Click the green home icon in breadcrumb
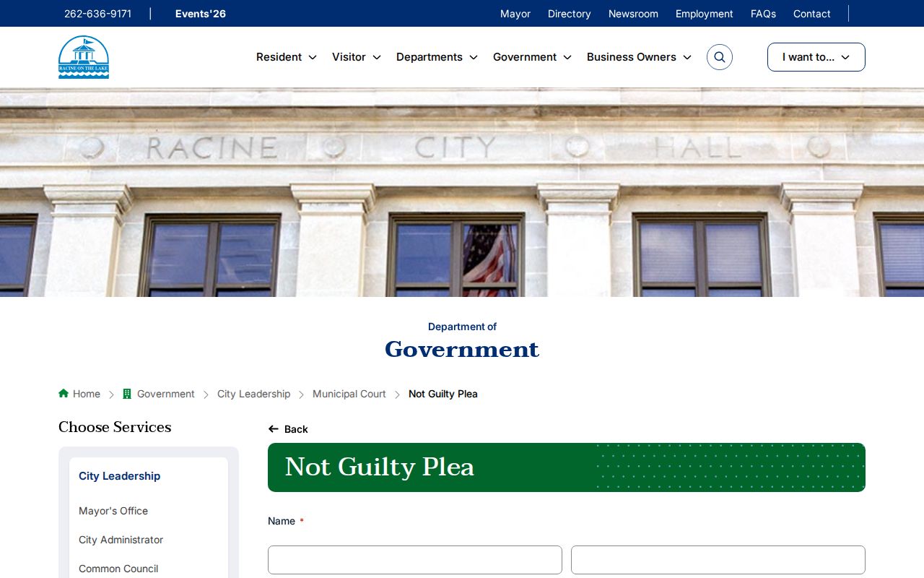This screenshot has width=924, height=578. 64,393
